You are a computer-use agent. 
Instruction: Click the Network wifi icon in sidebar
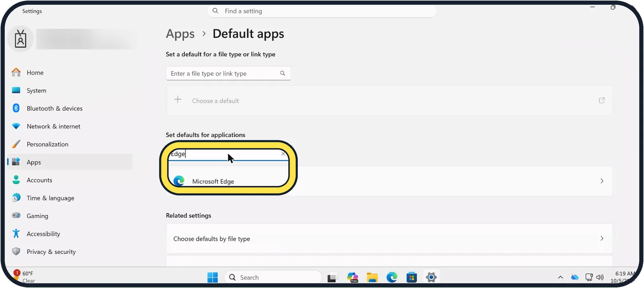coord(16,126)
